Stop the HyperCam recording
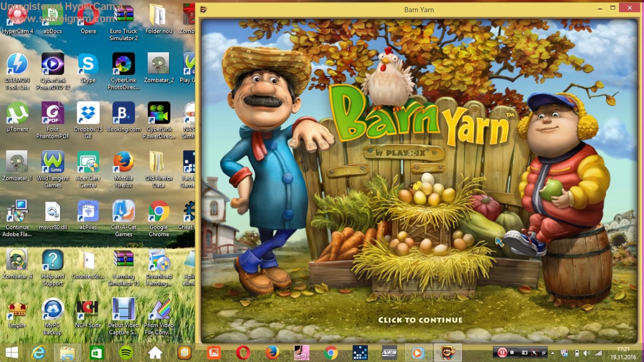644x362 pixels. (x=512, y=352)
